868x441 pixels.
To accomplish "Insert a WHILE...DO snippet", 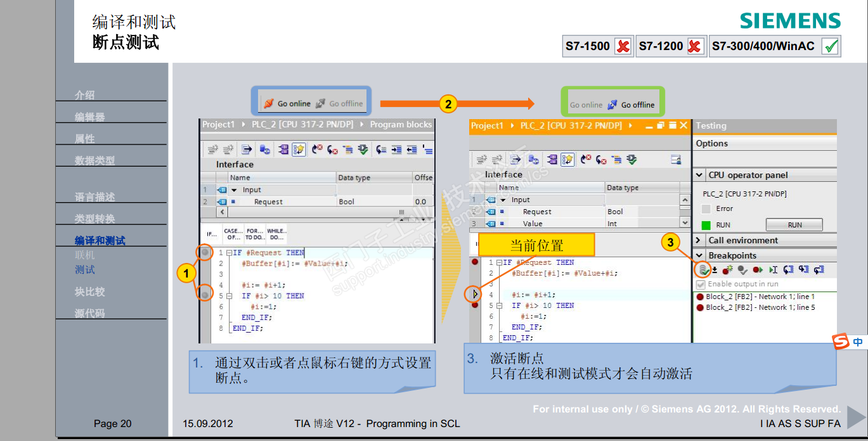I will tap(276, 234).
